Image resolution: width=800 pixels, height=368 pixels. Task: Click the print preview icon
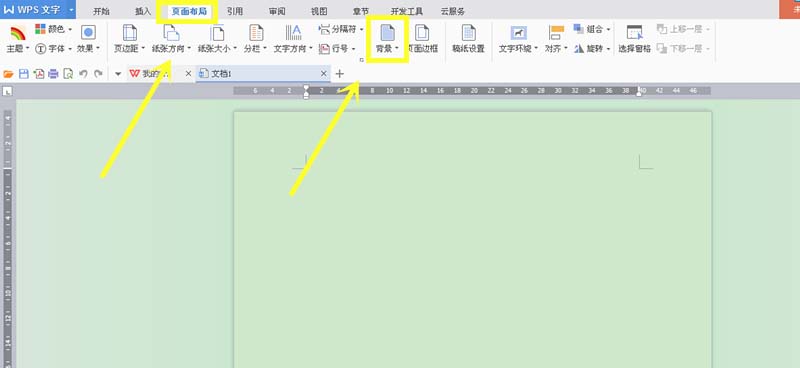pyautogui.click(x=68, y=74)
